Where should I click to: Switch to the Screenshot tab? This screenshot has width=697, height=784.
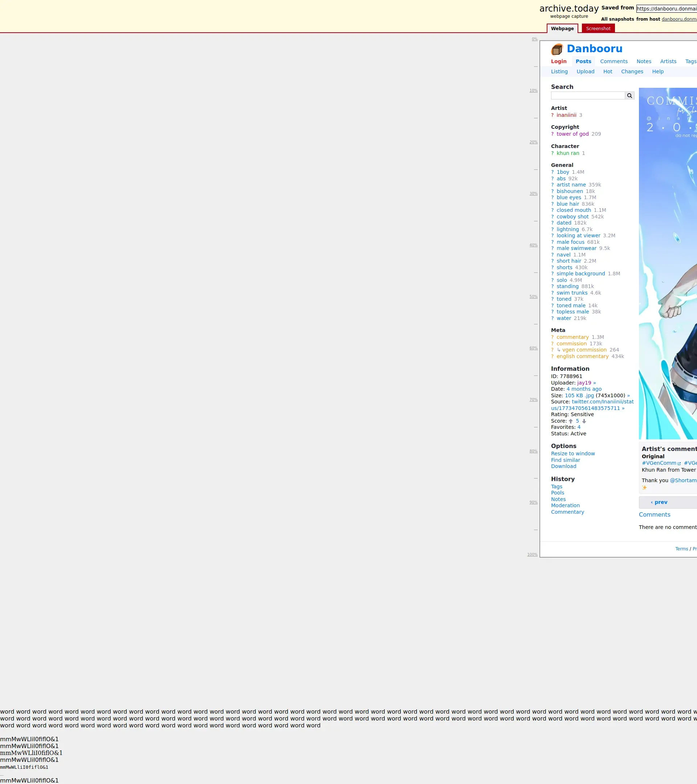coord(598,28)
